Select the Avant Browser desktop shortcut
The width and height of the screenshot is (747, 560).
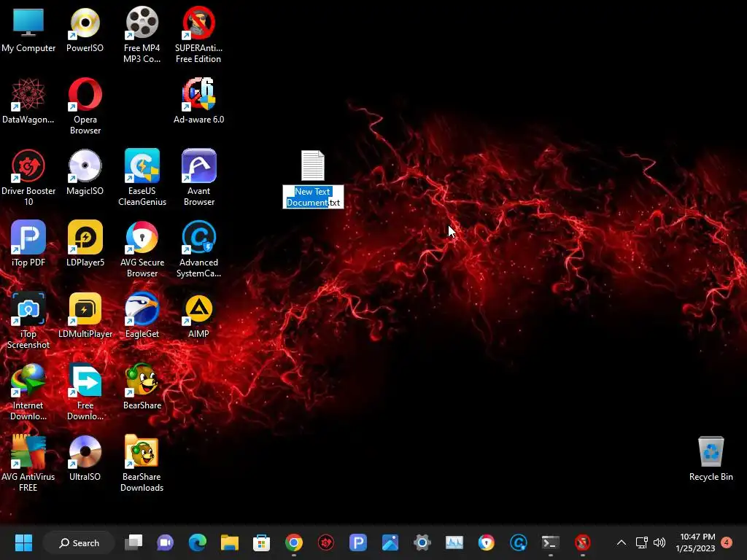[198, 178]
